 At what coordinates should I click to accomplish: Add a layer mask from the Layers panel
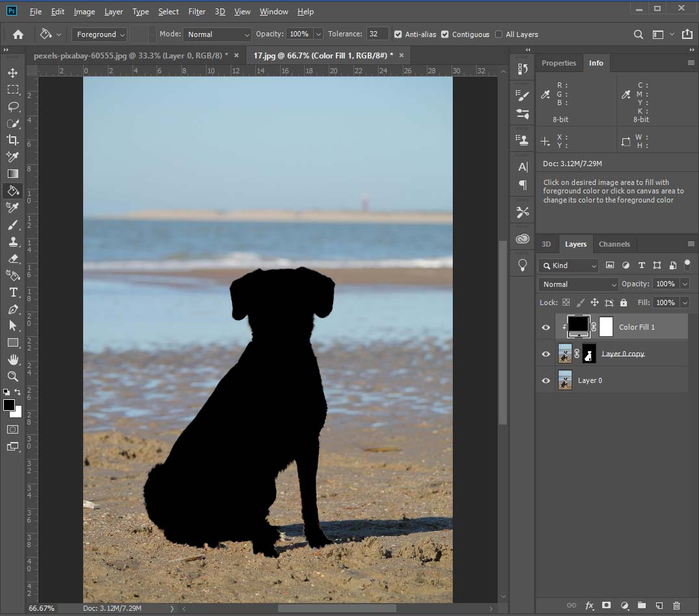tap(606, 606)
